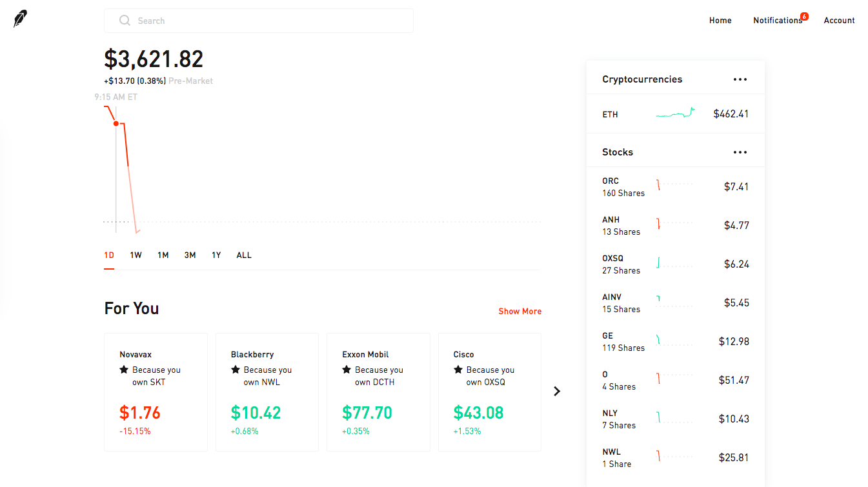Image resolution: width=868 pixels, height=487 pixels.
Task: Click Show More in For You
Action: 520,312
